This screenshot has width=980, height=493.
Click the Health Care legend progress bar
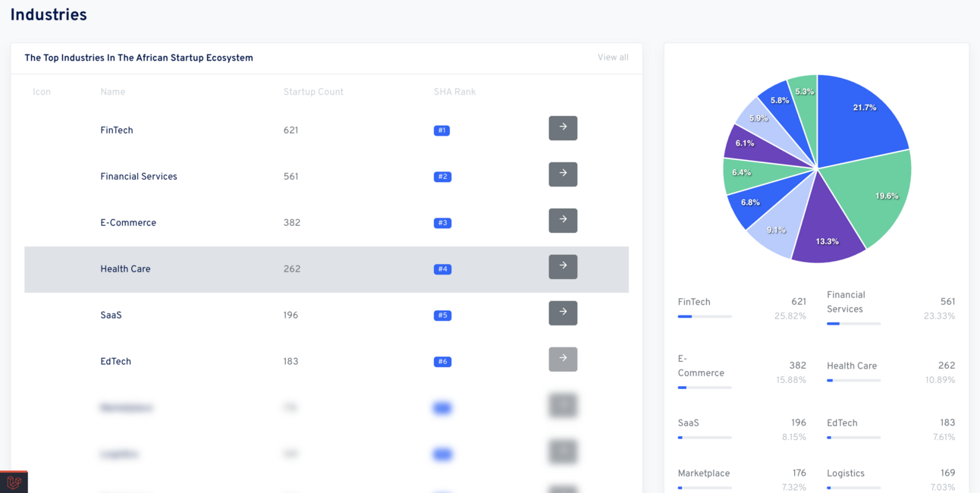coord(854,380)
